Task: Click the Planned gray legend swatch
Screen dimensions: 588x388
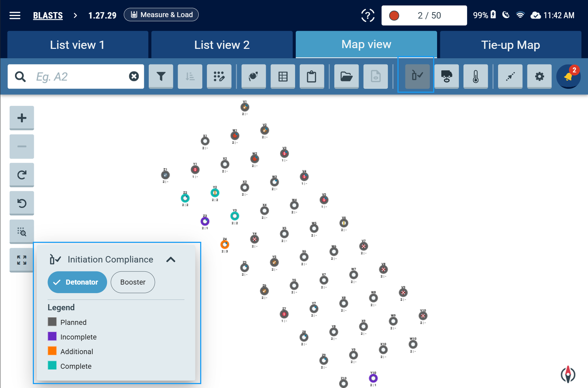Action: 52,322
